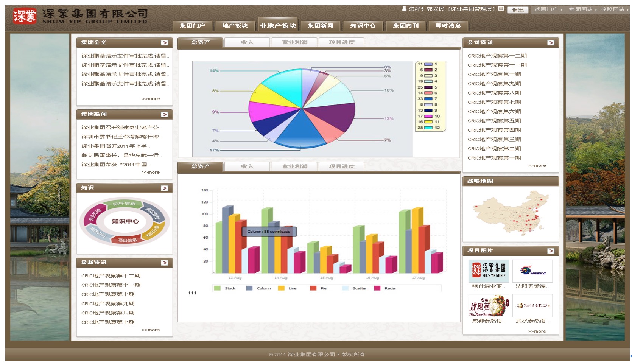Toggle the Pie series in chart legend
Screen dimensions: 632x364
point(319,288)
